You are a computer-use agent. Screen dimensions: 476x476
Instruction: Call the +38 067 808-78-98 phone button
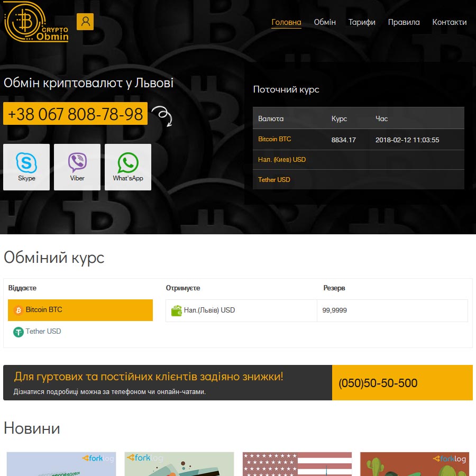point(75,114)
